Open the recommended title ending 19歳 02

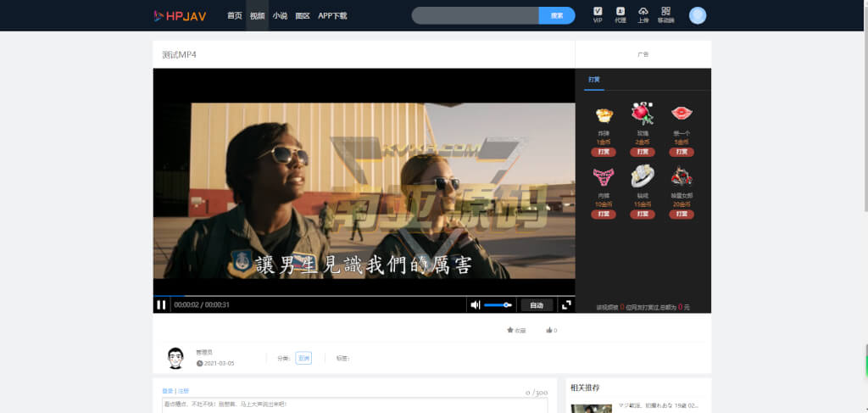click(x=658, y=406)
